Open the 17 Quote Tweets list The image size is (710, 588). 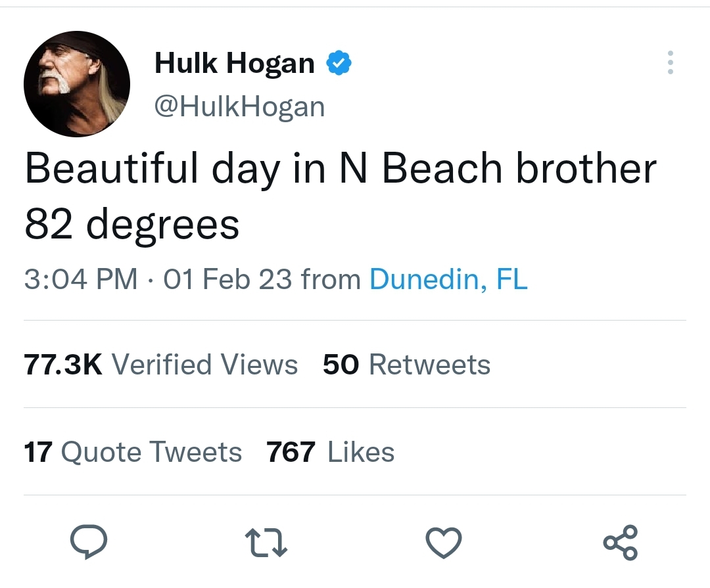pyautogui.click(x=133, y=452)
